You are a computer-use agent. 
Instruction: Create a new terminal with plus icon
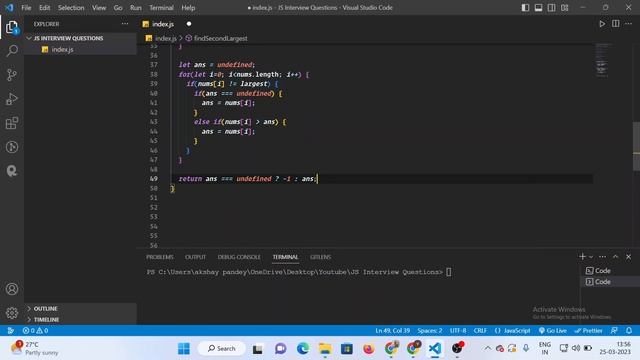tap(582, 256)
